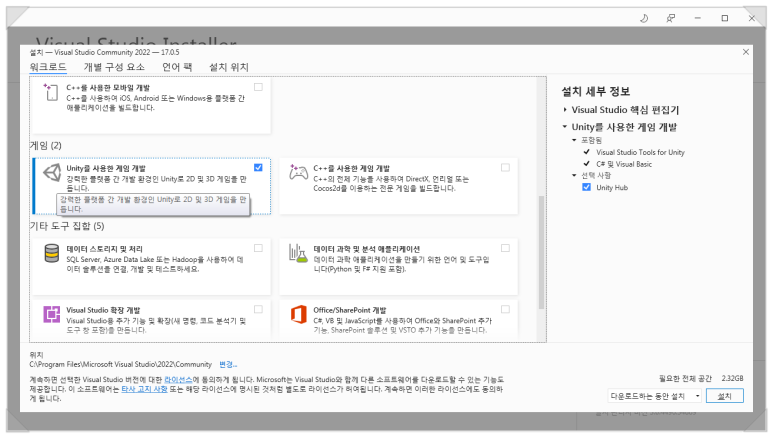Close the installation dialog with X
This screenshot has width=773, height=438.
point(745,52)
